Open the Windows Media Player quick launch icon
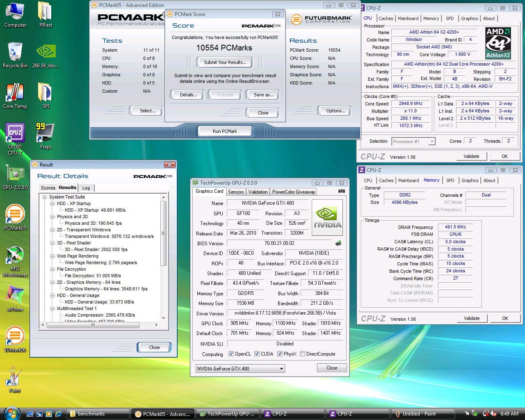 [48, 414]
